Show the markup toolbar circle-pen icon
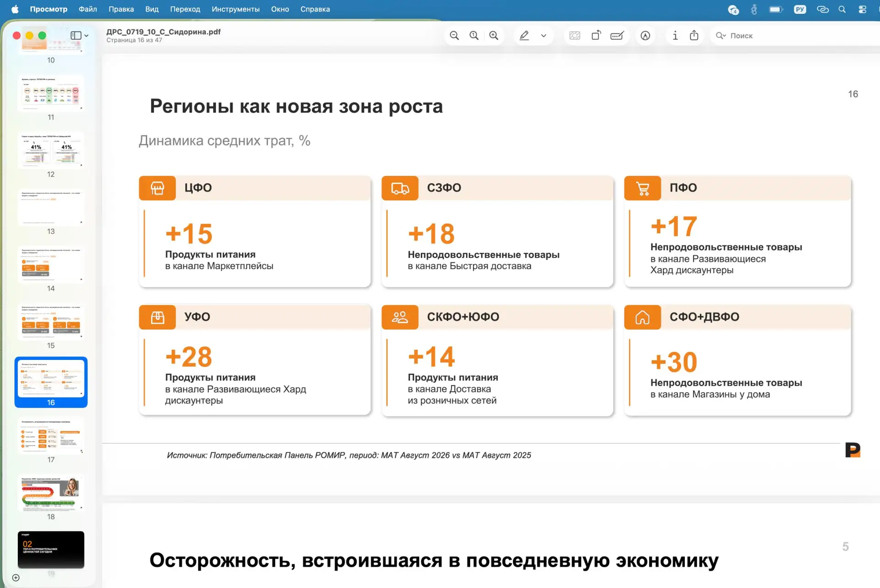This screenshot has height=588, width=880. pos(645,36)
